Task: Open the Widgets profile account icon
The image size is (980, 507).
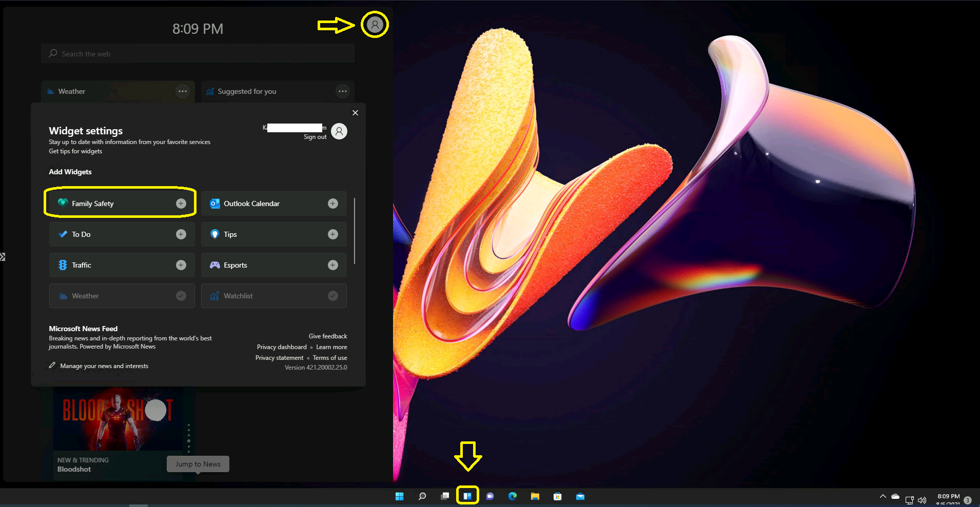Action: click(x=374, y=24)
